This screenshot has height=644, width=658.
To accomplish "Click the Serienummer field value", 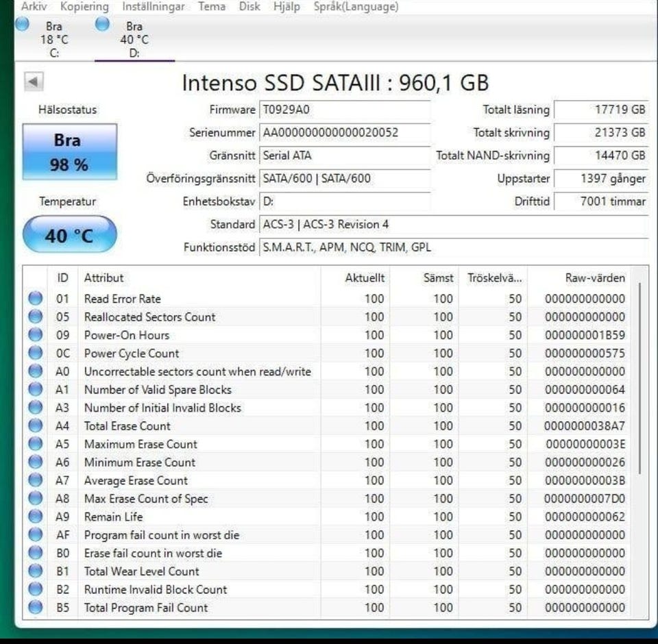I will pyautogui.click(x=345, y=133).
